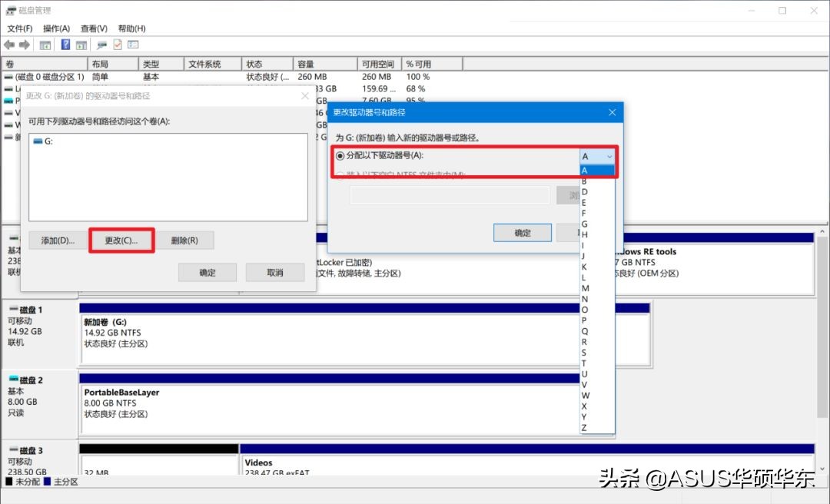The width and height of the screenshot is (830, 504).
Task: Open Help using the question mark toolbar icon
Action: point(65,44)
